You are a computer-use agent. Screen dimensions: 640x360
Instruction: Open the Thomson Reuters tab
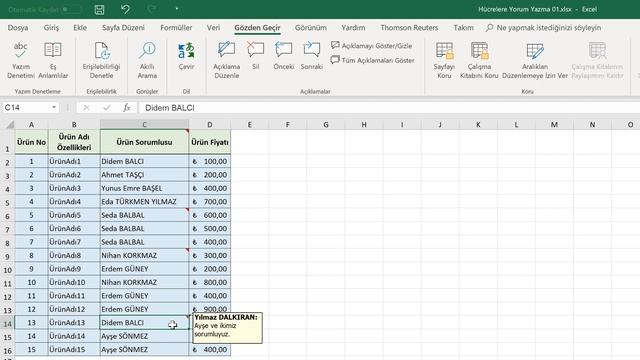click(409, 28)
